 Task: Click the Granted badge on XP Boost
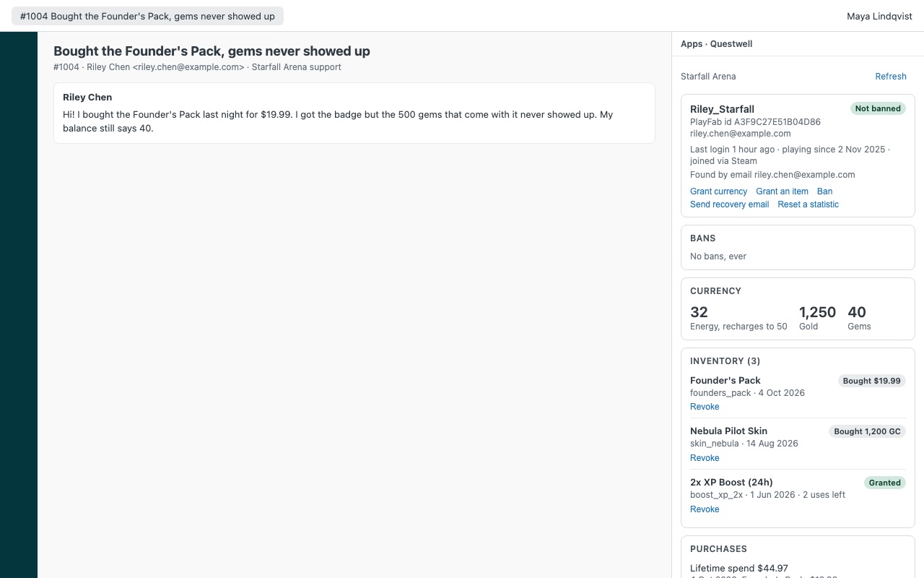pyautogui.click(x=884, y=483)
